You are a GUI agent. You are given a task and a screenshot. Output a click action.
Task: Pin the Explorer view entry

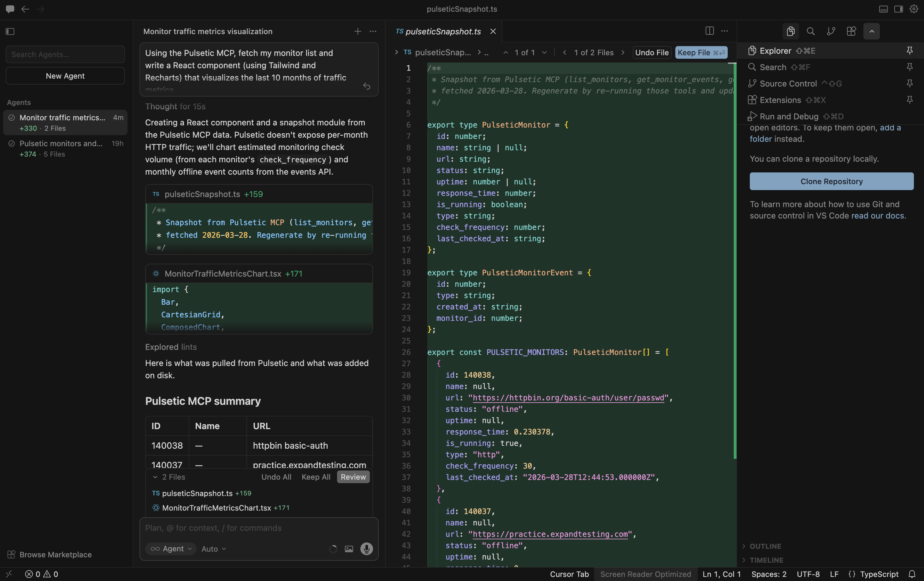click(x=909, y=51)
